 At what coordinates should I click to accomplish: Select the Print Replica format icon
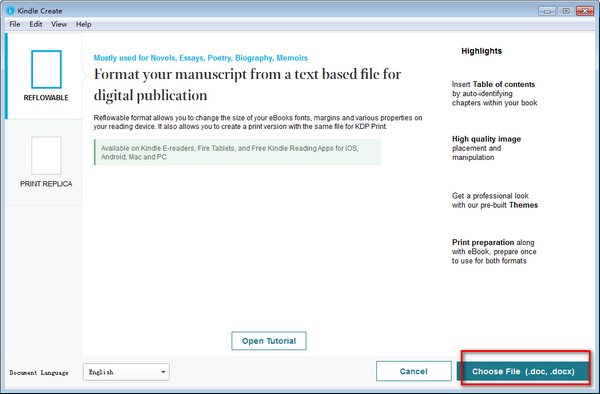[x=46, y=155]
